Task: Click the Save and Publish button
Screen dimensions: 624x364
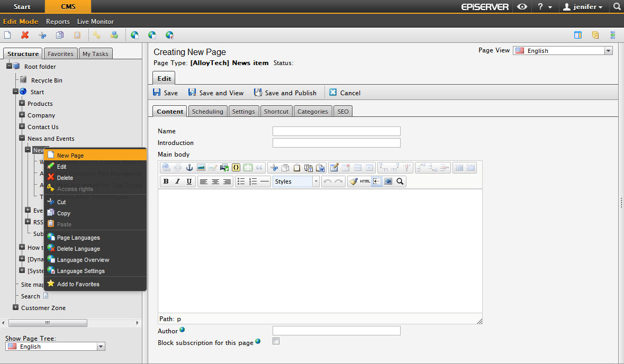Action: [285, 93]
